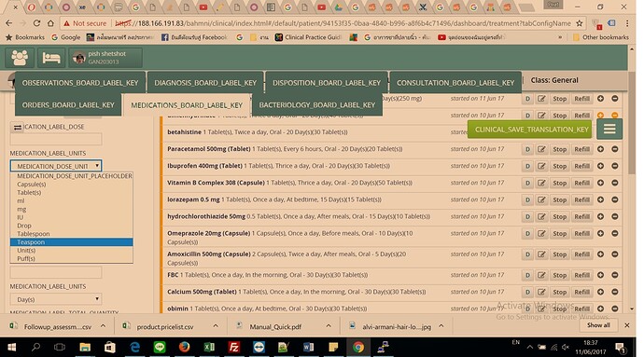Click minus icon on lorazepam 0.5 mg row
Viewport: 644px width, 357px height.
click(615, 199)
